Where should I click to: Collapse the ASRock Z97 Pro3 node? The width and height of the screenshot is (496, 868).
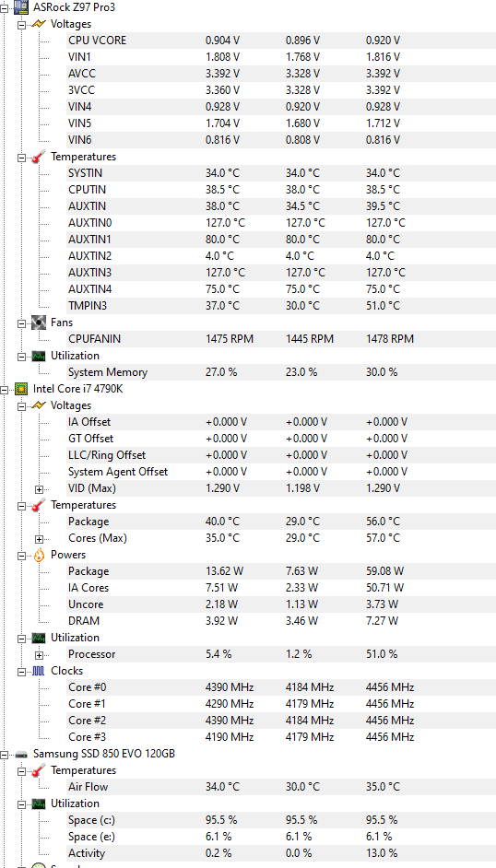coord(5,7)
